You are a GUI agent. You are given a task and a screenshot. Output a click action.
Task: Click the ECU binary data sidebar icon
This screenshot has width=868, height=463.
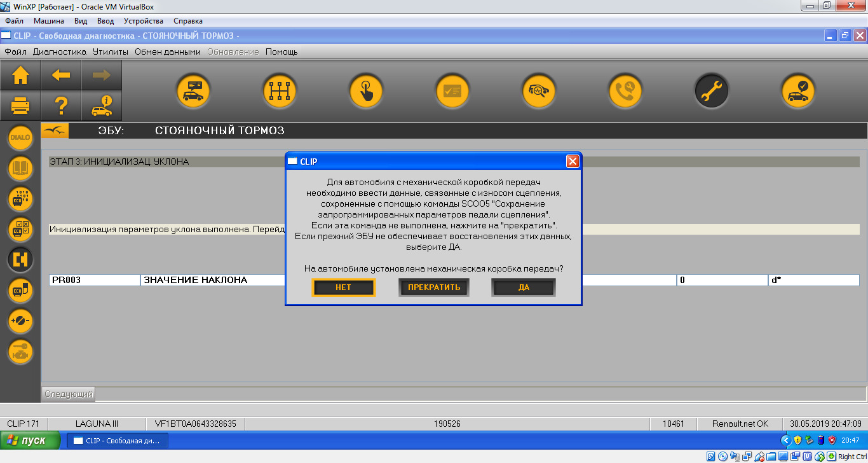point(20,199)
